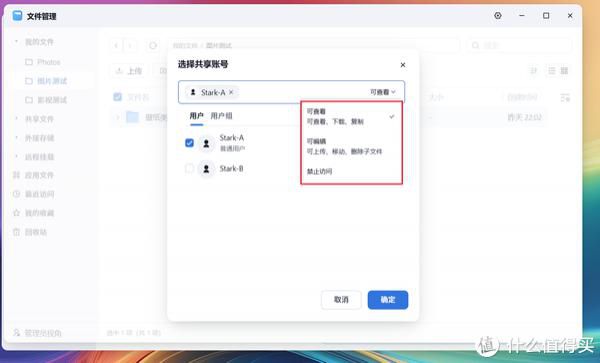
Task: Uncheck the Stark-A user checkbox
Action: click(x=189, y=143)
